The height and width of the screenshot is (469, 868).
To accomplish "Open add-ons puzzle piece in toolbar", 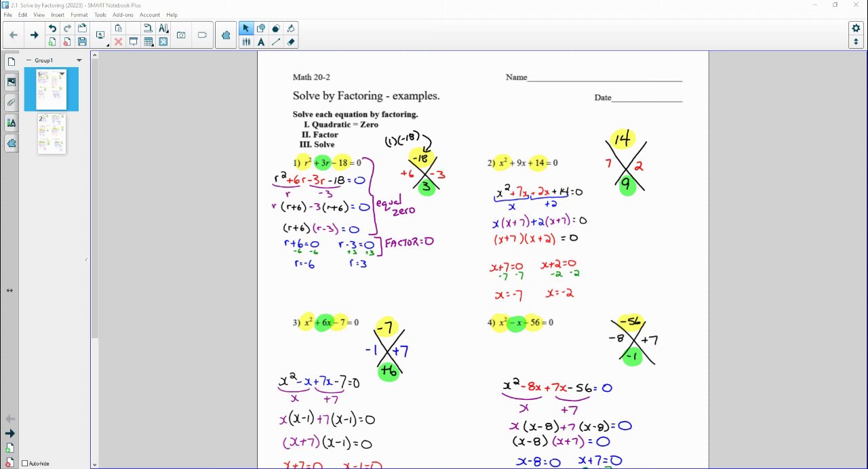I will (x=226, y=35).
